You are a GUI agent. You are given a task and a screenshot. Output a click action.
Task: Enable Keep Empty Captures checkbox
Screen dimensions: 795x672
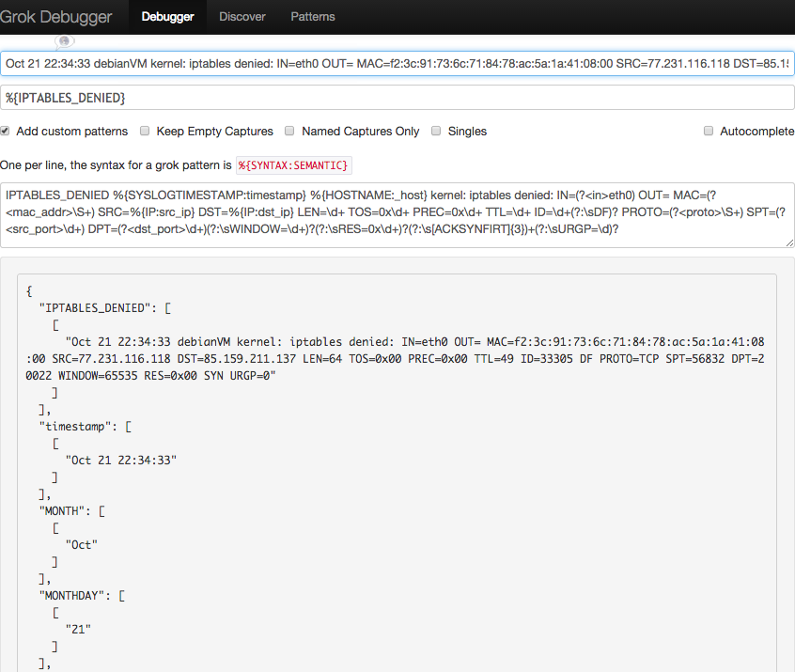[x=146, y=132]
